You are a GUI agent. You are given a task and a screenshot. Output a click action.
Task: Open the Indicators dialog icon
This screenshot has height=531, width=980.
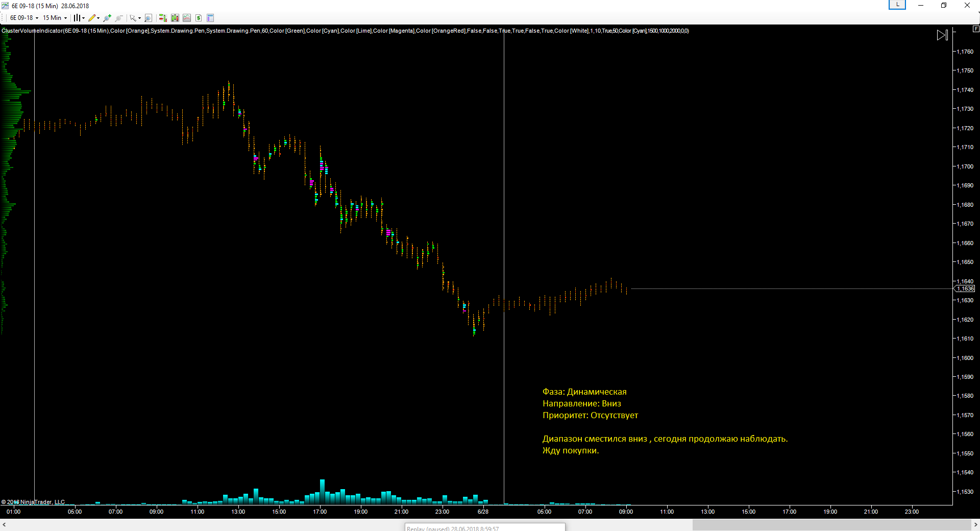(x=187, y=18)
